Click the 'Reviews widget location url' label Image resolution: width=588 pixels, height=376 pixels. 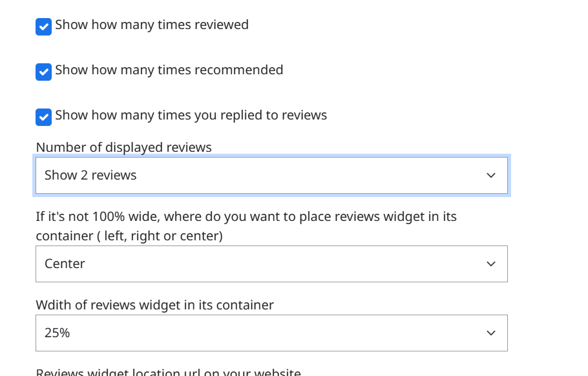pyautogui.click(x=168, y=372)
